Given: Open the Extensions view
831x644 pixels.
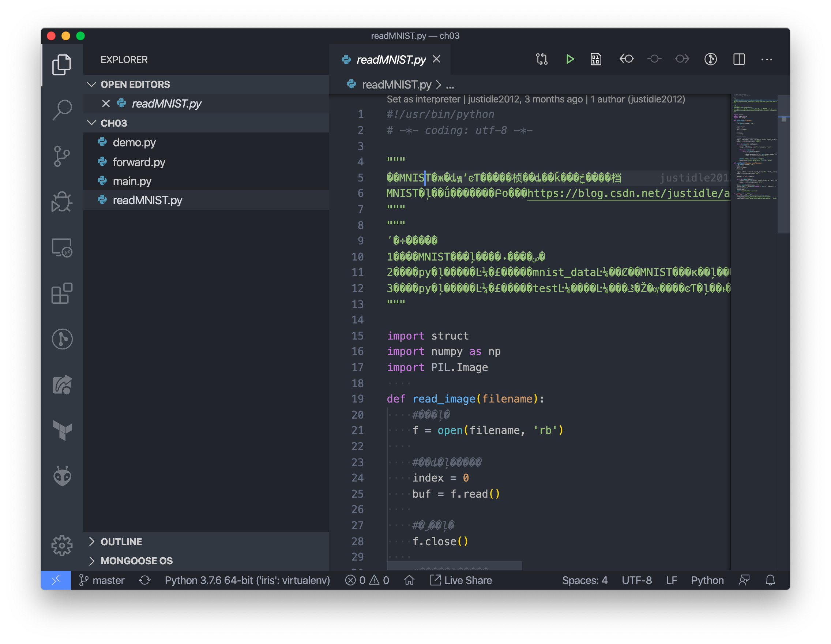Looking at the screenshot, I should click(x=62, y=293).
